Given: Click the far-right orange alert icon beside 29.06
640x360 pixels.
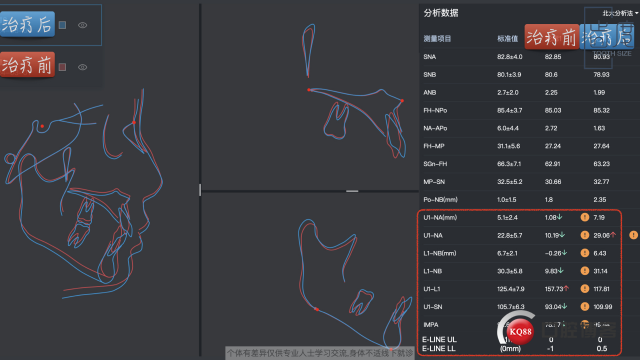Looking at the screenshot, I should (633, 235).
